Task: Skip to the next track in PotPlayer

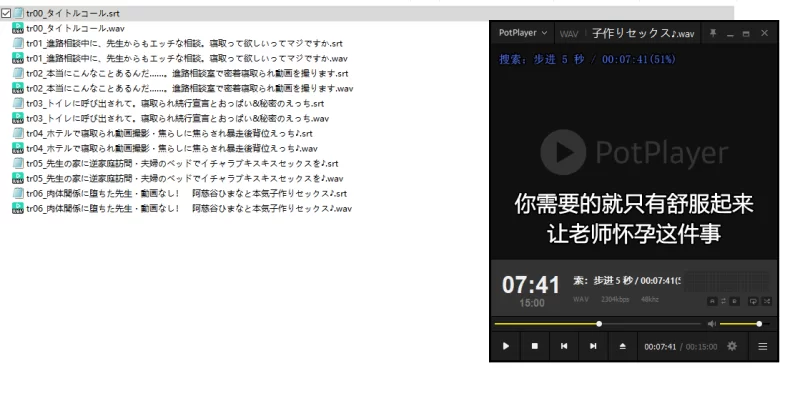Action: (x=593, y=346)
